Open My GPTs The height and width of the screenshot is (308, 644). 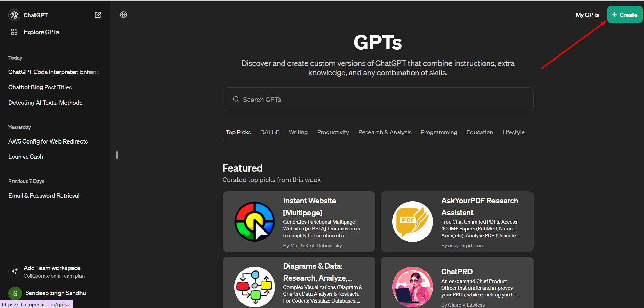[588, 15]
